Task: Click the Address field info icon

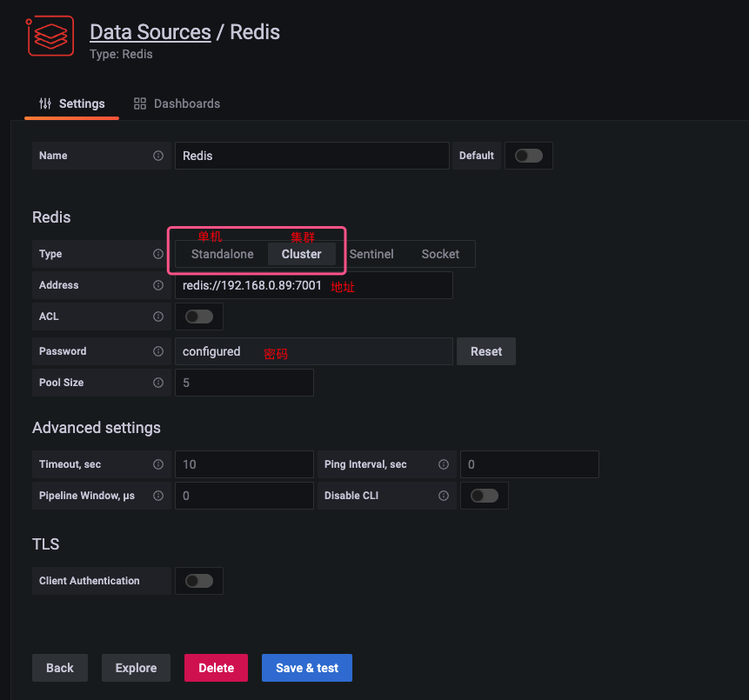Action: tap(158, 285)
